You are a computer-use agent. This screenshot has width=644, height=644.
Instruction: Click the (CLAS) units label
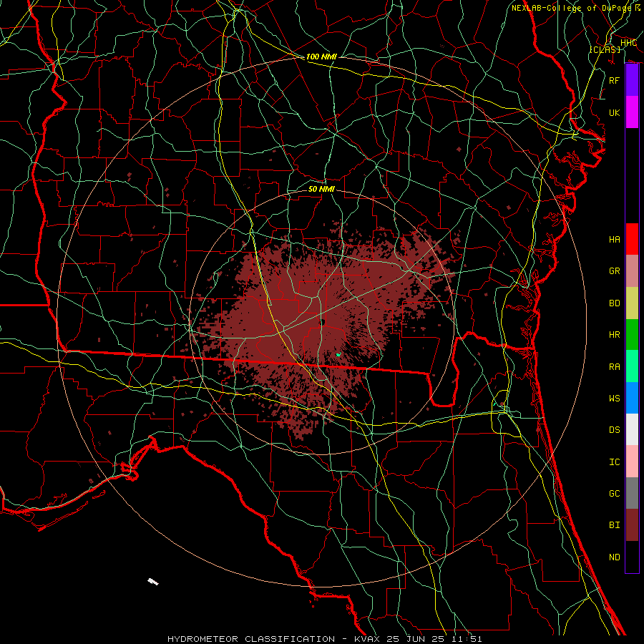(605, 50)
